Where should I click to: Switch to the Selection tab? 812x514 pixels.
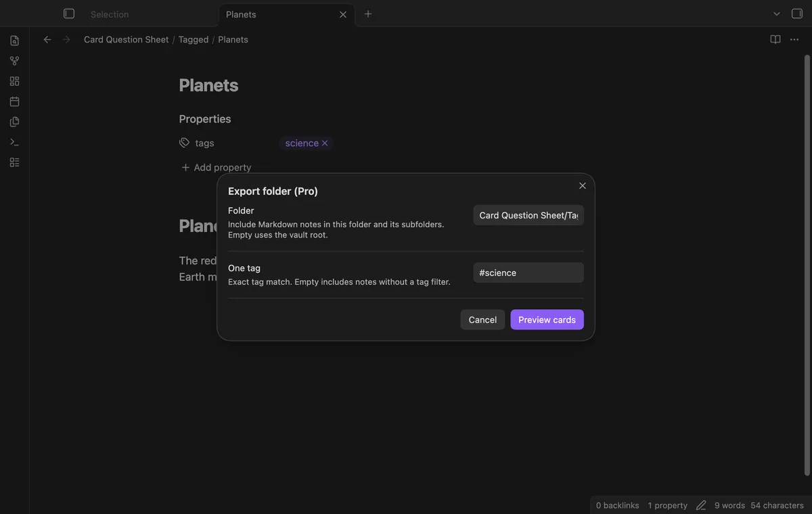click(x=110, y=14)
